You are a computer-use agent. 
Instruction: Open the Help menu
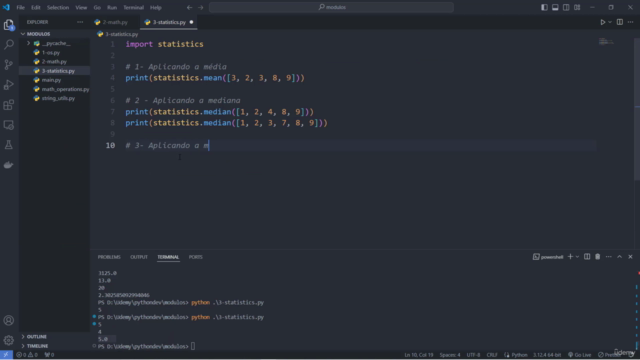point(156,7)
